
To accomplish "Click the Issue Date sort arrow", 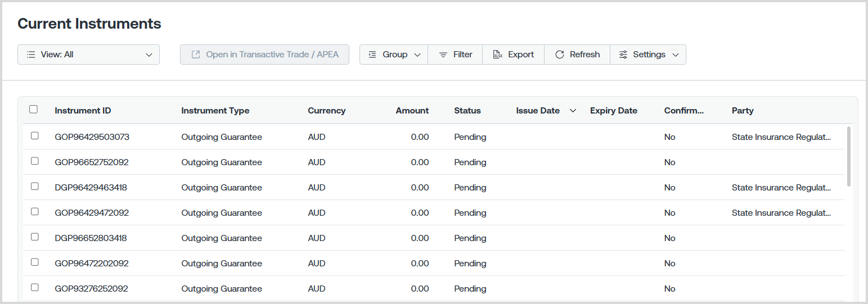I will [573, 111].
